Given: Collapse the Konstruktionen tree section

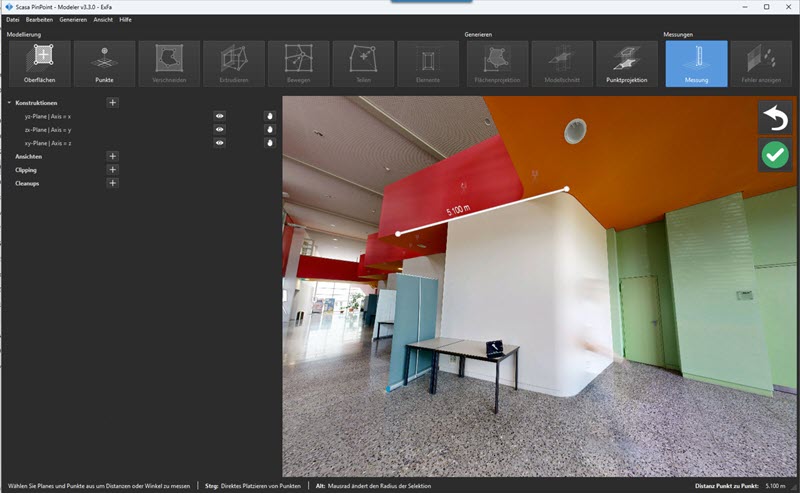Looking at the screenshot, I should coord(9,103).
